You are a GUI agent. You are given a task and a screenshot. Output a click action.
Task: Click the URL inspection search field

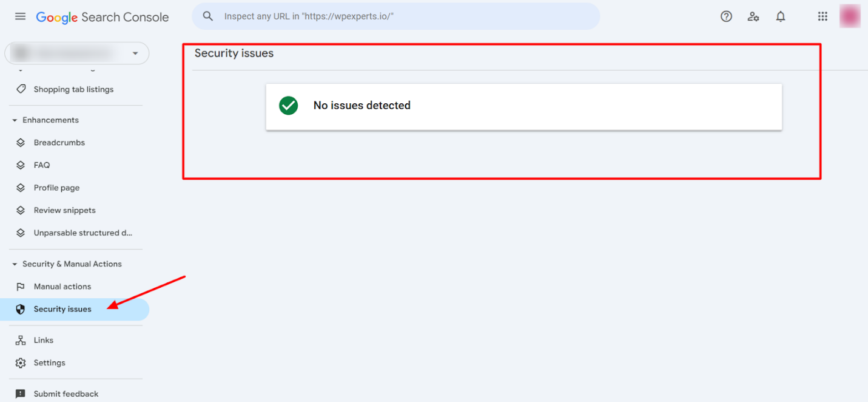(x=394, y=16)
